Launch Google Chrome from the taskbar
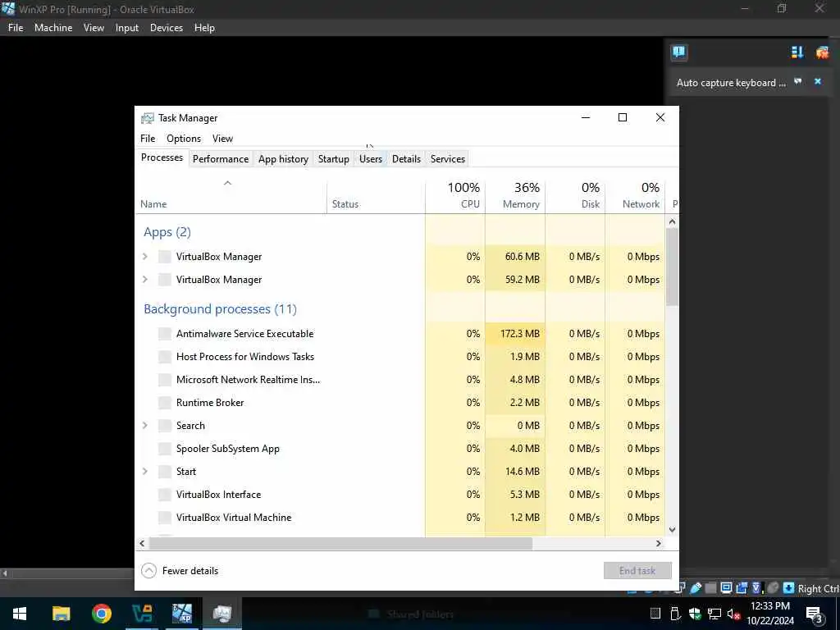This screenshot has height=630, width=840. (101, 614)
